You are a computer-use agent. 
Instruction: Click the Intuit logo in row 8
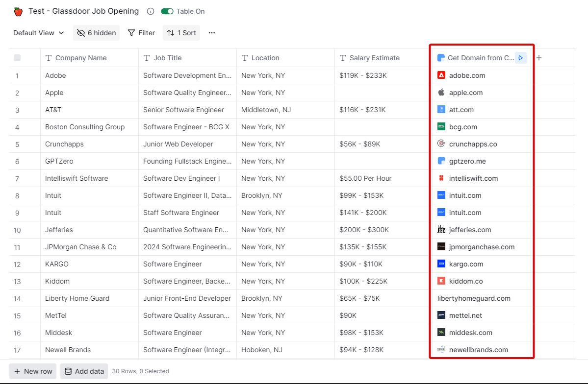(441, 195)
